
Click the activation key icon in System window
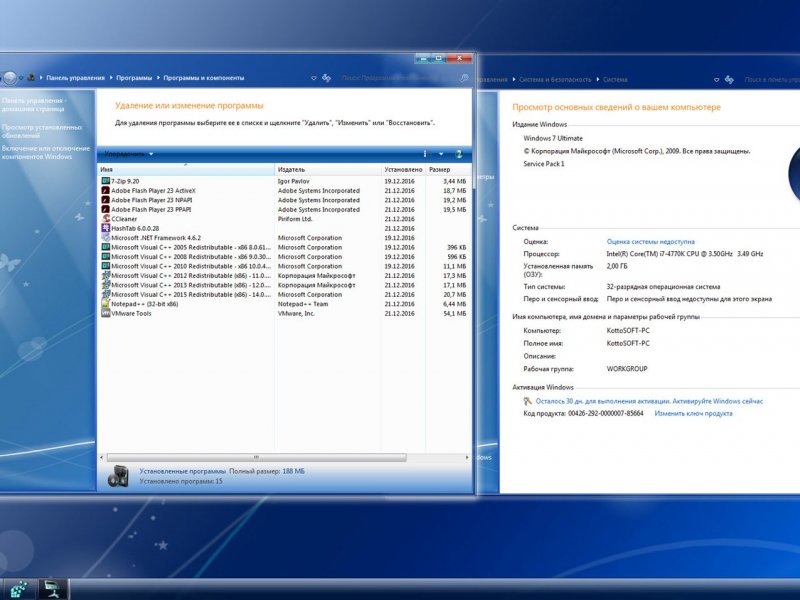coord(528,401)
